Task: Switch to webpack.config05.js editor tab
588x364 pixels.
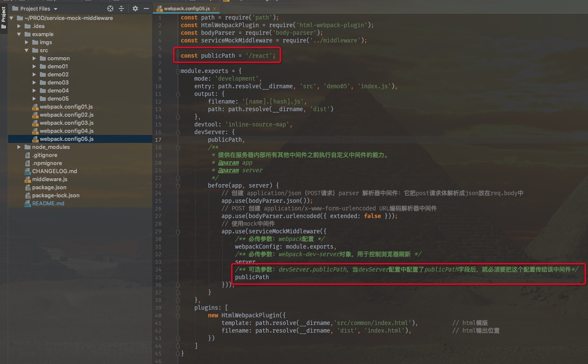Action: [x=187, y=9]
